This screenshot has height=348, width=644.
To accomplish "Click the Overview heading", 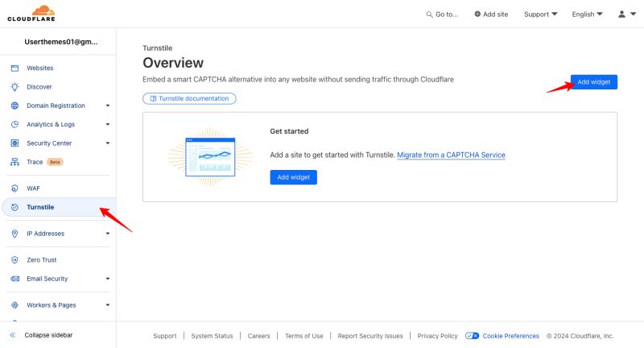I will click(173, 63).
